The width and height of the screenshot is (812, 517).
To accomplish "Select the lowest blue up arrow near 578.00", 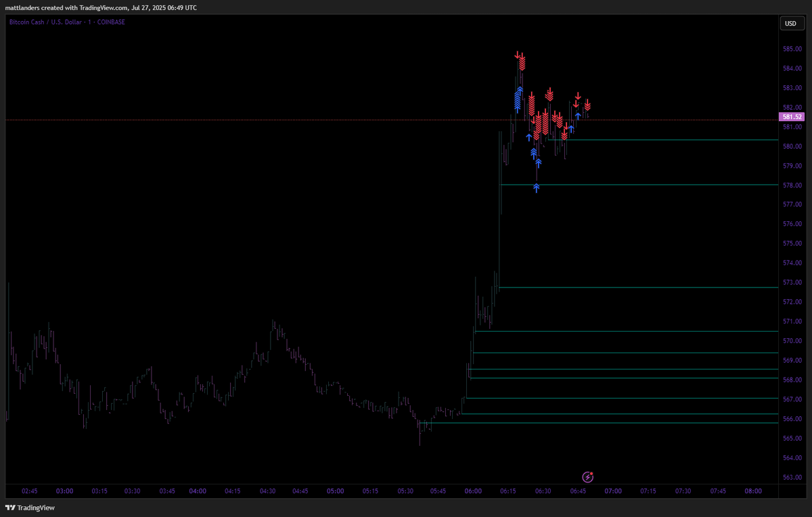I will coord(537,188).
